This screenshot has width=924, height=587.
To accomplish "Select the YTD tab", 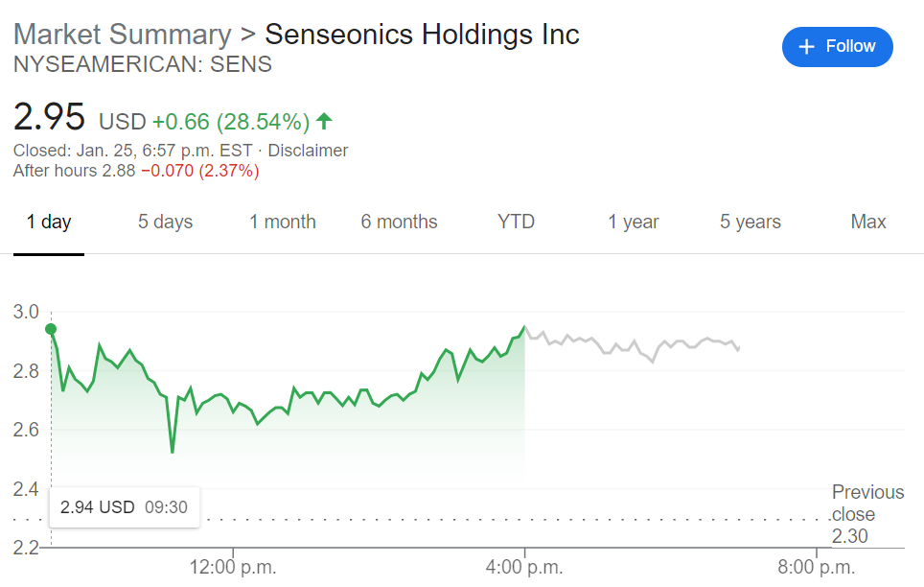I will pos(516,223).
